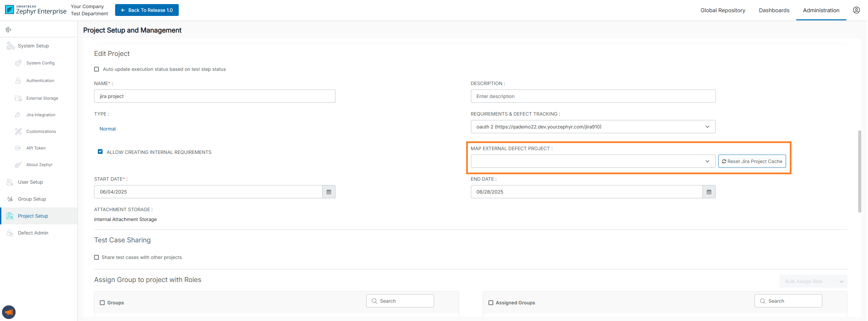
Task: Open user profile account icon
Action: pos(856,10)
